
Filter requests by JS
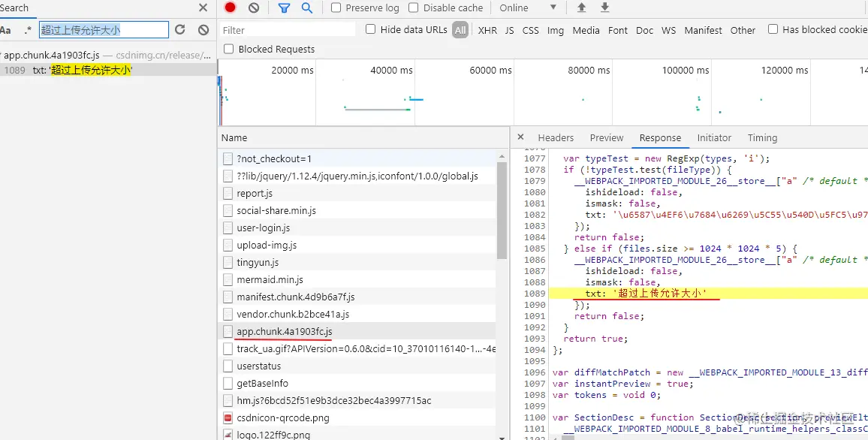[x=509, y=31]
